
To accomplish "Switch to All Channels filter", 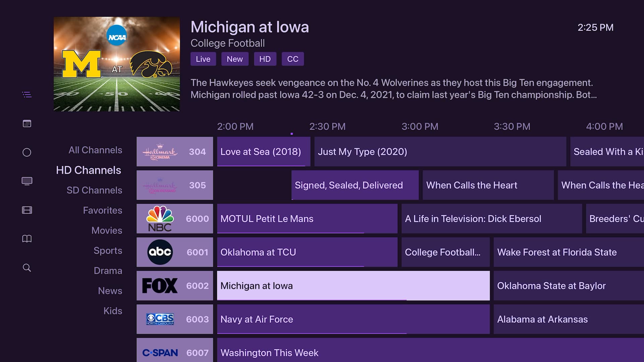I will tap(95, 150).
